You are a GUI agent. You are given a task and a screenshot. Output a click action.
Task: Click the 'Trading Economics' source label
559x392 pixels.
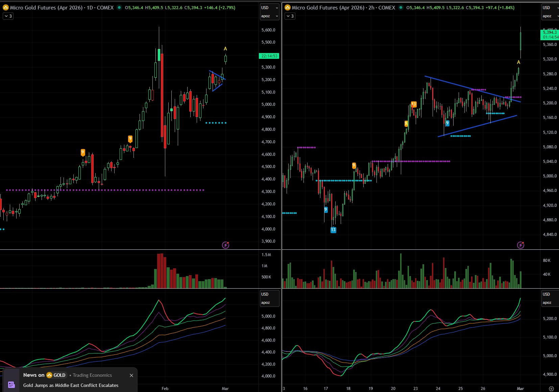click(92, 375)
